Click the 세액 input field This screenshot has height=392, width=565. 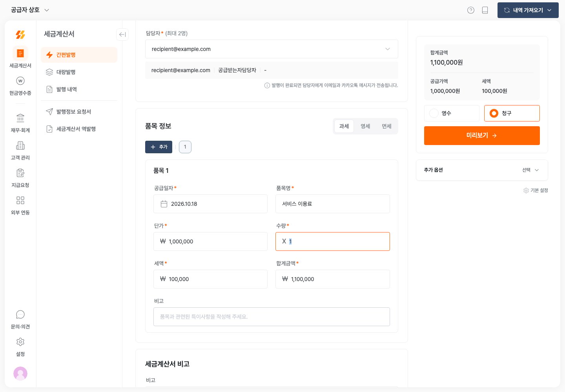[210, 279]
